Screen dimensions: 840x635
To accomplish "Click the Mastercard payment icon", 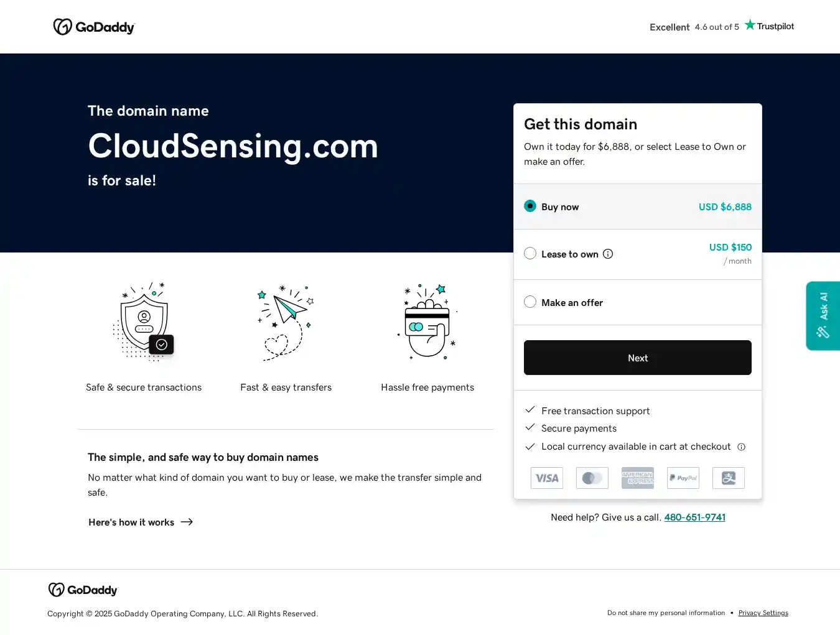I will (592, 478).
